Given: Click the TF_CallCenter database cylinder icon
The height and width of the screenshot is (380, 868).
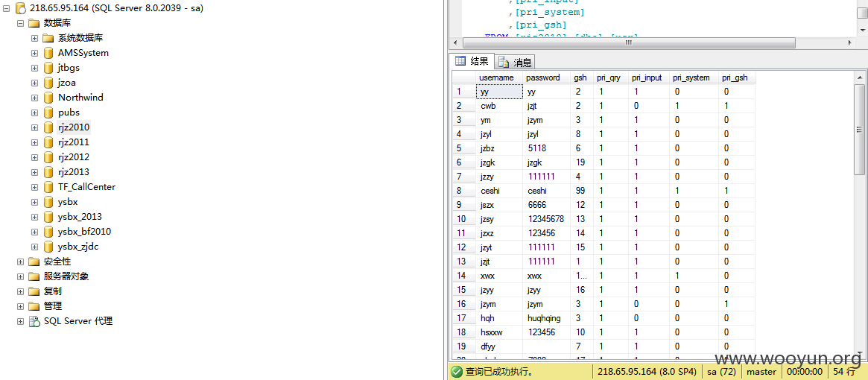Looking at the screenshot, I should pos(48,187).
